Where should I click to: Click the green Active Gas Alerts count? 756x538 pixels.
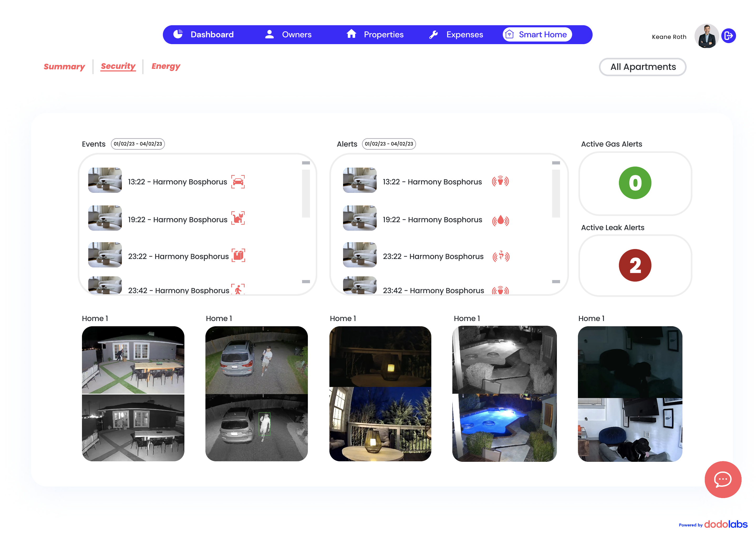[635, 183]
